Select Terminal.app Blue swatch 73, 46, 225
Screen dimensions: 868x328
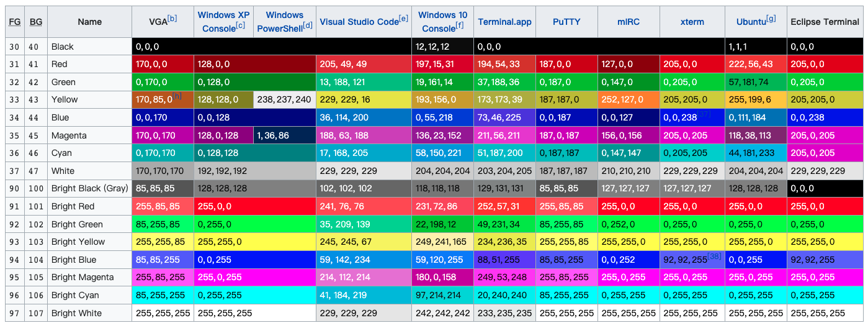coord(505,117)
